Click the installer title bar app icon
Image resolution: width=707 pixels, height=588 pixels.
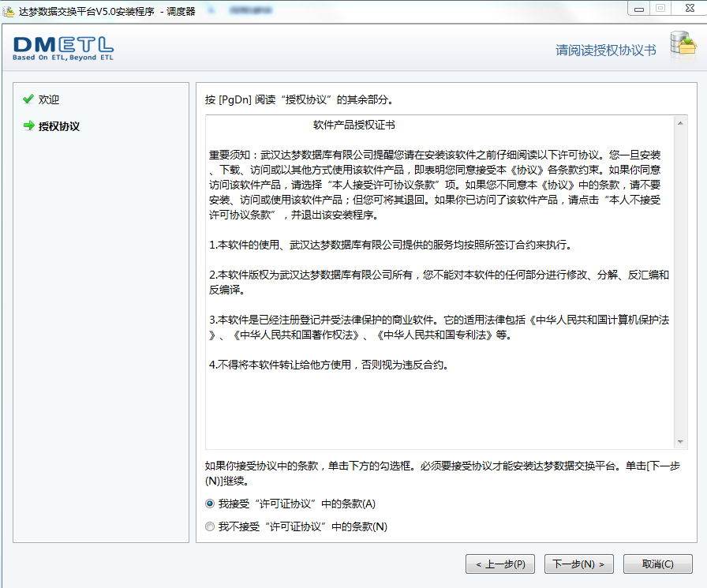tap(9, 11)
